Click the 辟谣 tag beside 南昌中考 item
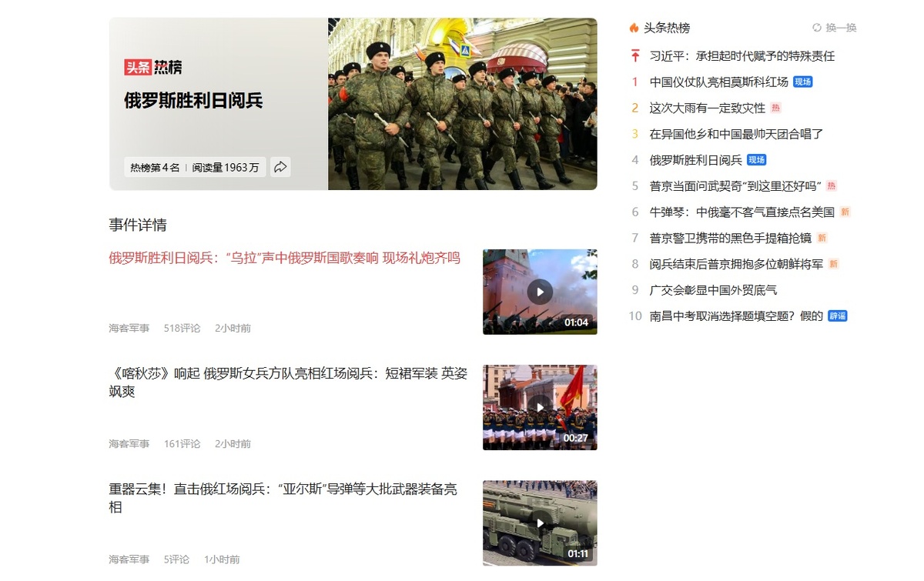924x581 pixels. (x=837, y=316)
